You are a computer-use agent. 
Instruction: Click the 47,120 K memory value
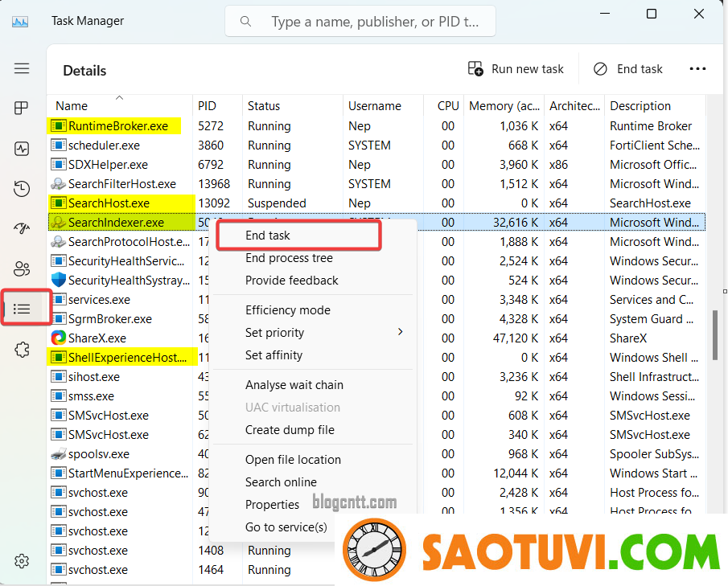pyautogui.click(x=516, y=338)
